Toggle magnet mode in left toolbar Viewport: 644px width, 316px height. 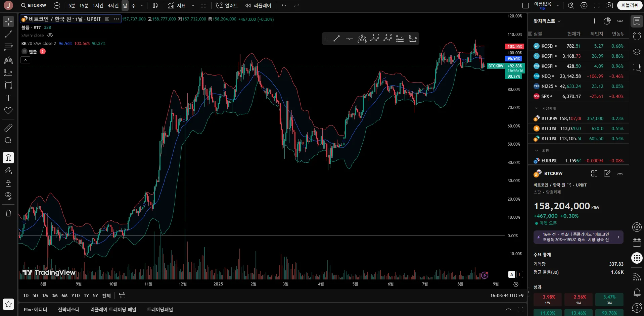(8, 158)
